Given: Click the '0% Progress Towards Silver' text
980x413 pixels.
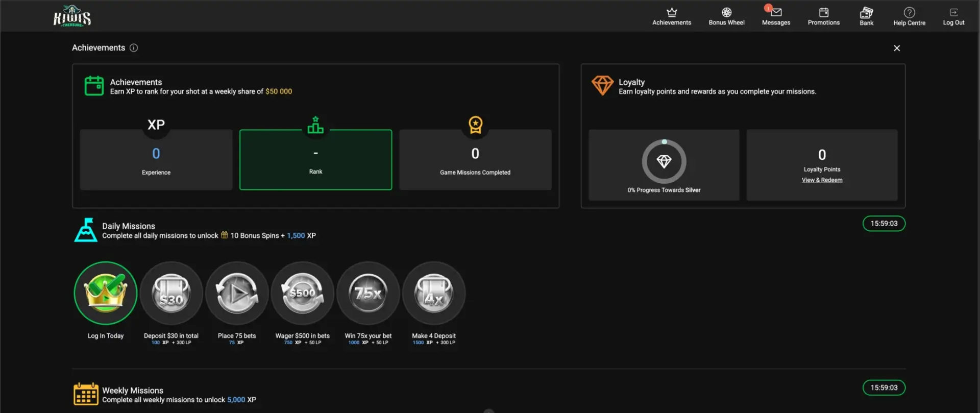Looking at the screenshot, I should point(664,190).
